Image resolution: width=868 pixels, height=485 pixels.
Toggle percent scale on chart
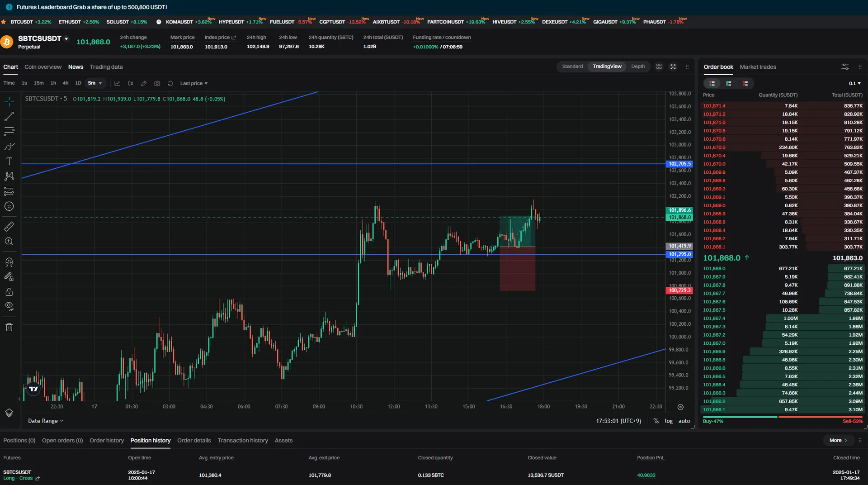click(x=656, y=421)
